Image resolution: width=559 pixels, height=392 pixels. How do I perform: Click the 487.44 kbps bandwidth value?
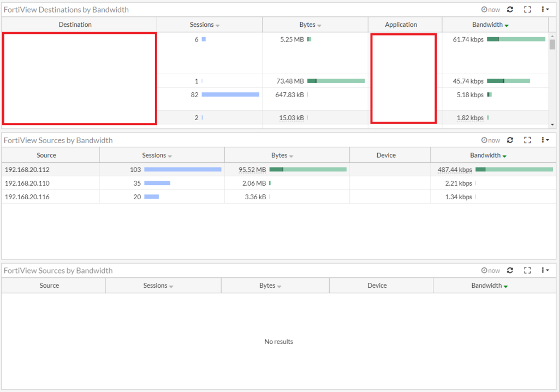coord(455,169)
